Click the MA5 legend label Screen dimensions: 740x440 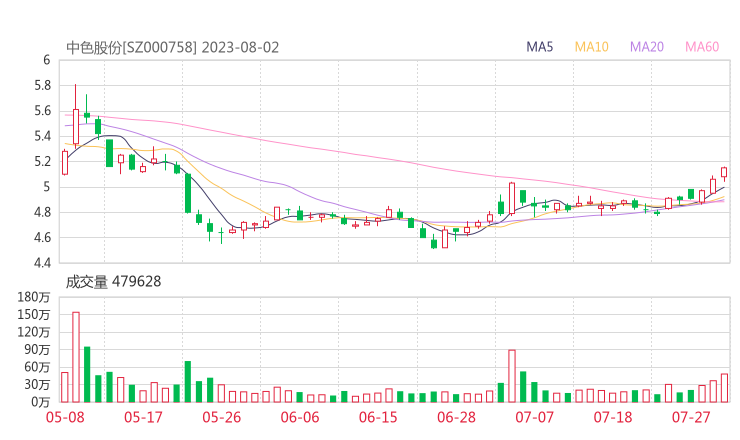coord(540,47)
